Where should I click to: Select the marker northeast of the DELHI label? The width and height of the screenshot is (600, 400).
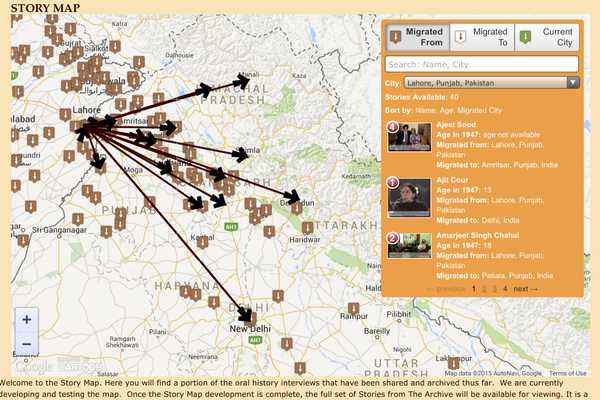coord(278,296)
